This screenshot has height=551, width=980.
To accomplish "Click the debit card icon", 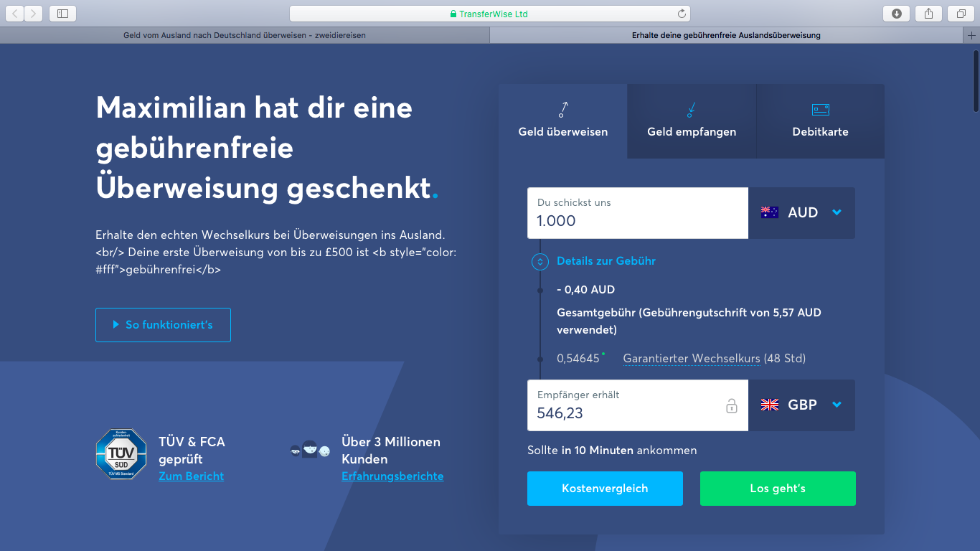I will point(821,110).
